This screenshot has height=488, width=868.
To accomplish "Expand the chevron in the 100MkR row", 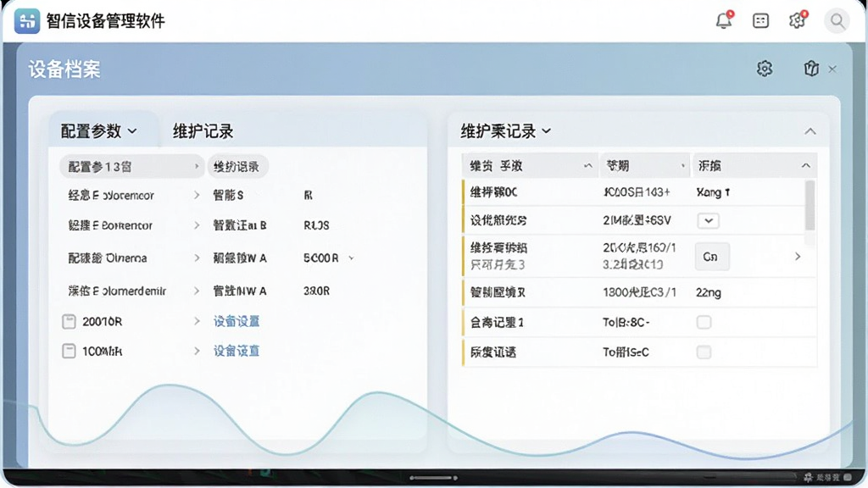I will tap(197, 351).
